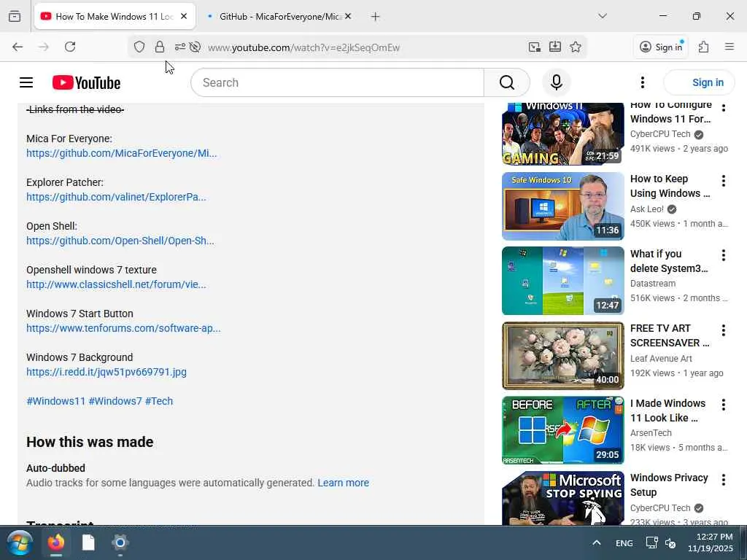Open the muted volume tray icon

click(670, 542)
